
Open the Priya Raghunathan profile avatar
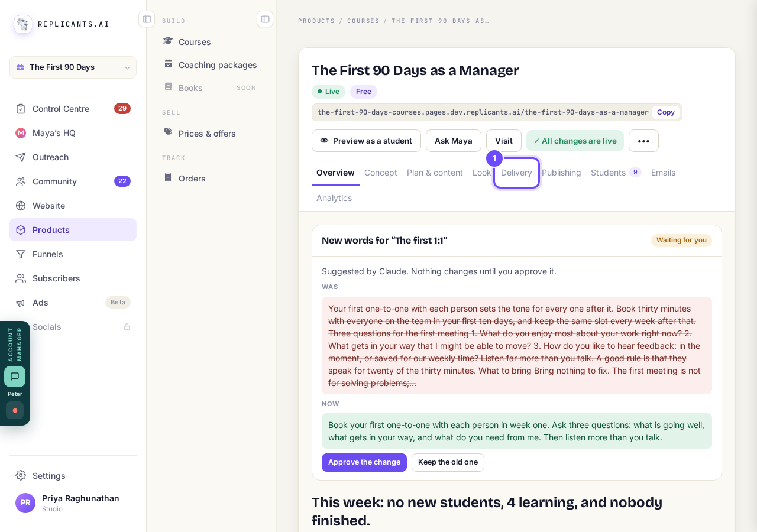click(x=25, y=503)
